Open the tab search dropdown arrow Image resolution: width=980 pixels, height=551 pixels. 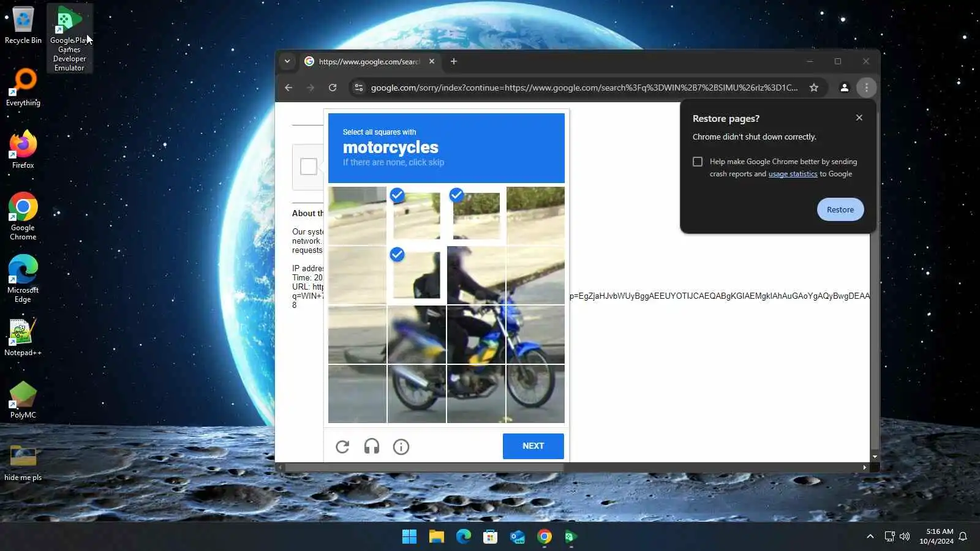click(x=287, y=61)
